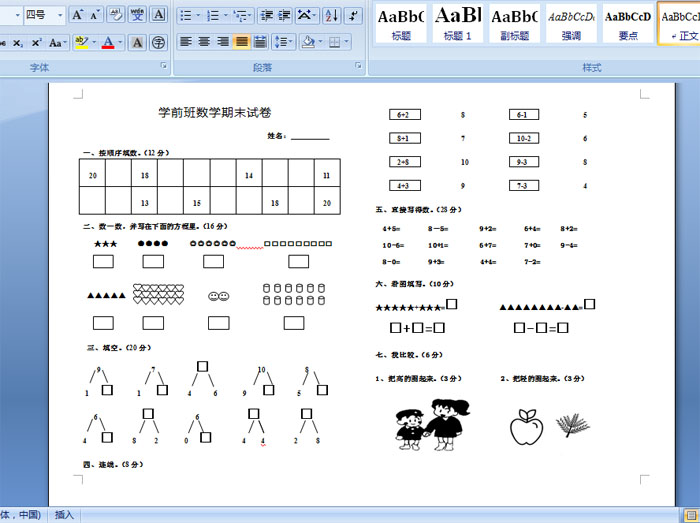The width and height of the screenshot is (700, 523).
Task: Click the 6+2 box in matching exercise
Action: [404, 115]
